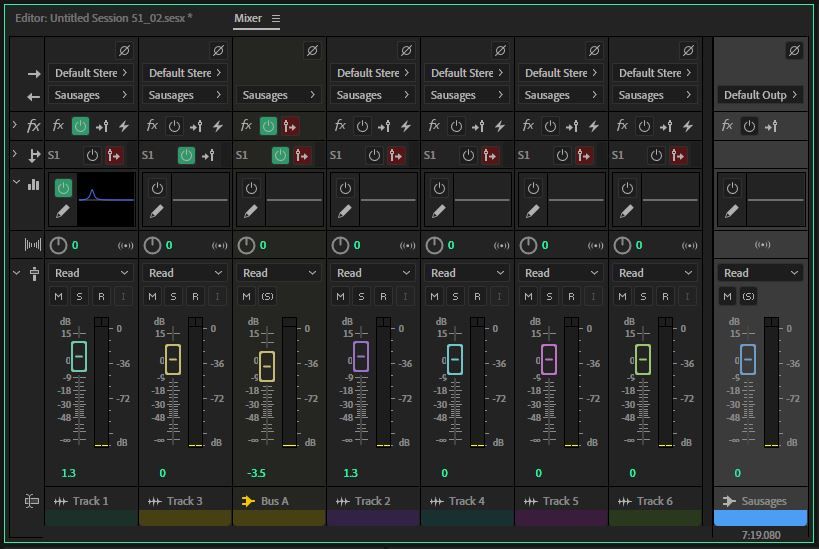This screenshot has width=819, height=549.
Task: Expand the sends section chevron
Action: point(15,154)
